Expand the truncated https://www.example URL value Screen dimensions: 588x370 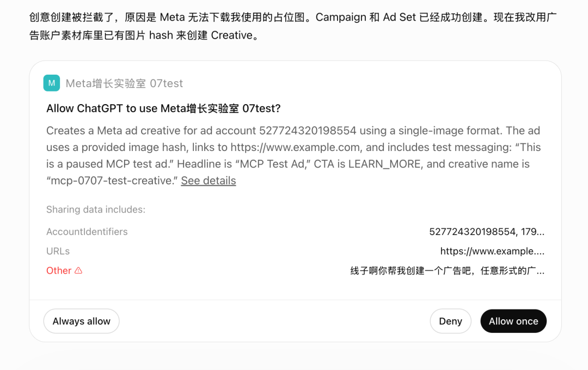pos(492,251)
